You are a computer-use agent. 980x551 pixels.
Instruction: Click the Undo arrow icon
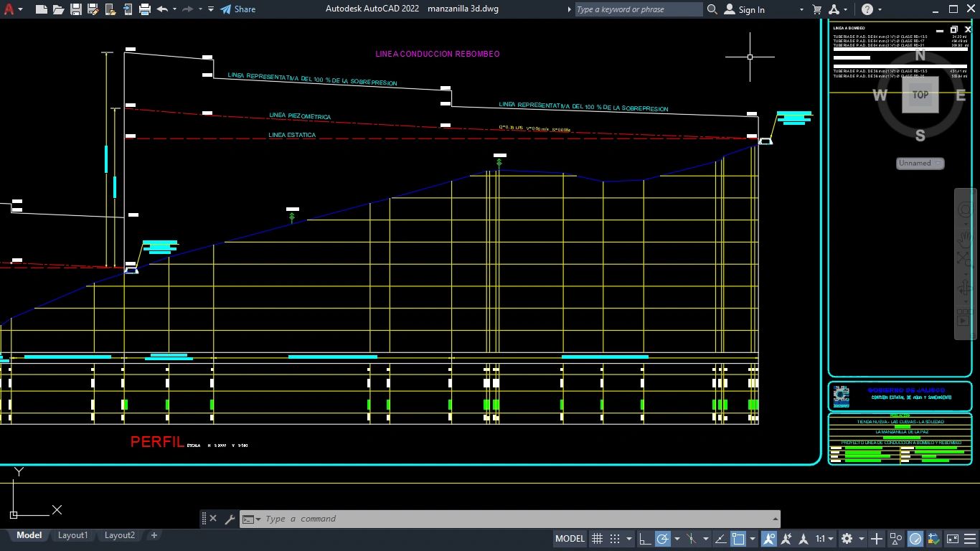point(162,9)
